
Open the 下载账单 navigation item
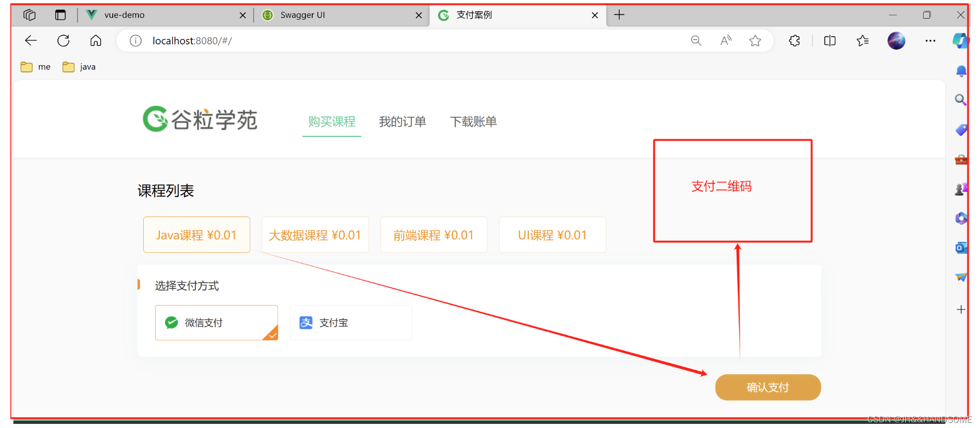(x=473, y=122)
